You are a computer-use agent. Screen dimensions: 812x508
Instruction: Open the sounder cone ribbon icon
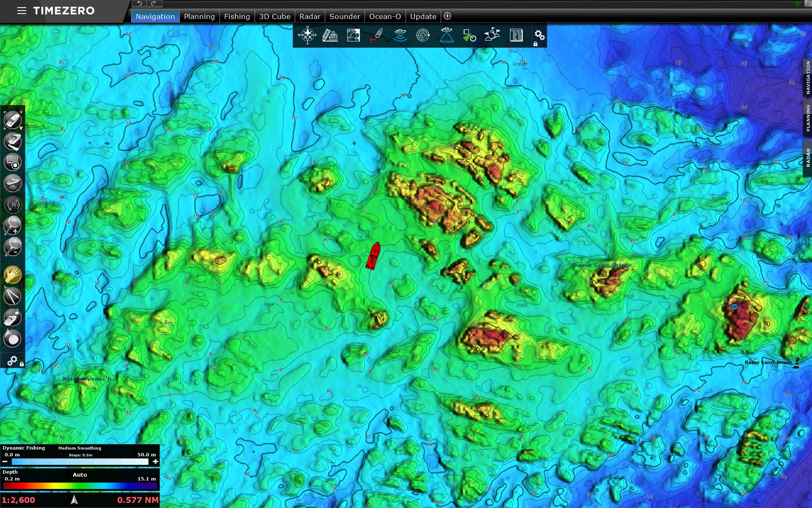click(x=446, y=35)
